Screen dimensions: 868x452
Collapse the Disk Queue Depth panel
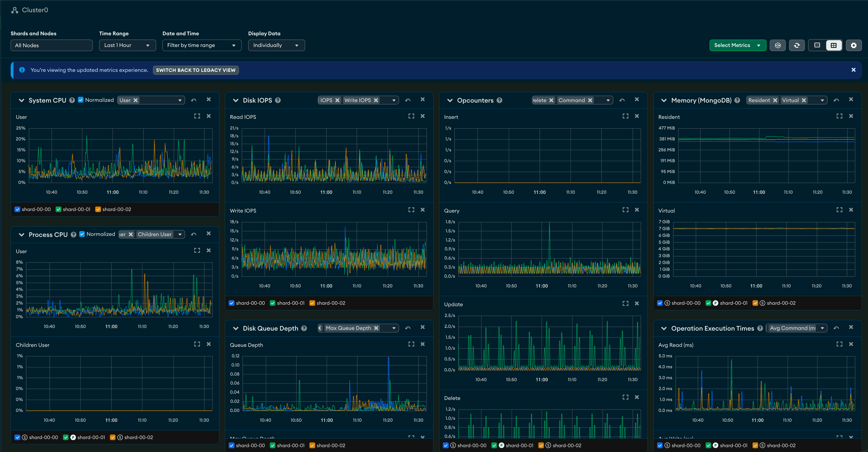[x=236, y=328]
